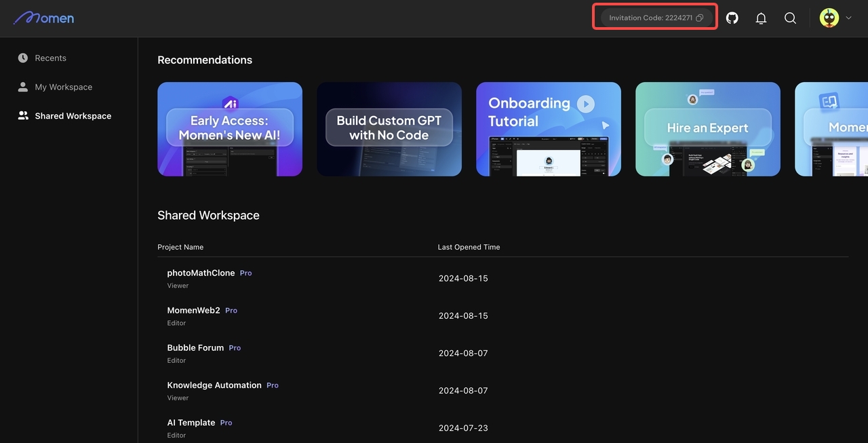This screenshot has height=443, width=868.
Task: Click AI Template date 2024-07-23
Action: 463,427
